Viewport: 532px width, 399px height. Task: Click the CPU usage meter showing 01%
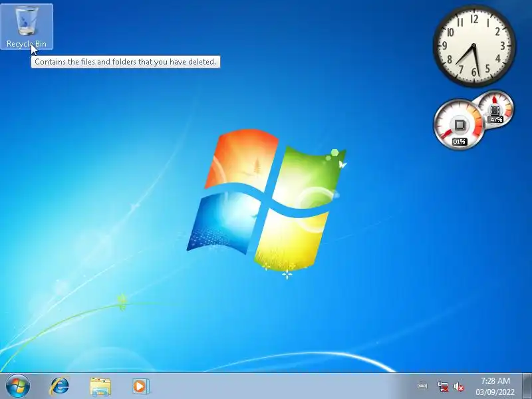click(460, 124)
